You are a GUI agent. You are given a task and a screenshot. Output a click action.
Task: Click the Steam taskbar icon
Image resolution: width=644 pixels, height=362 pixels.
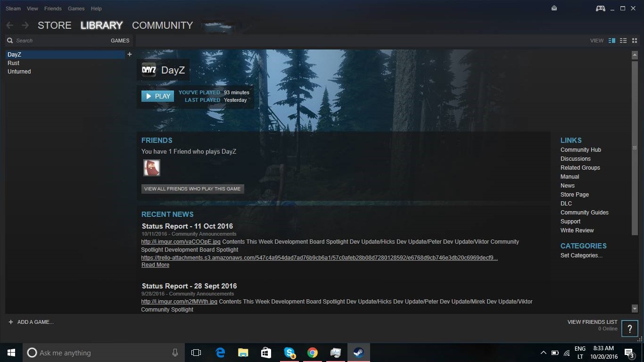[x=359, y=353]
